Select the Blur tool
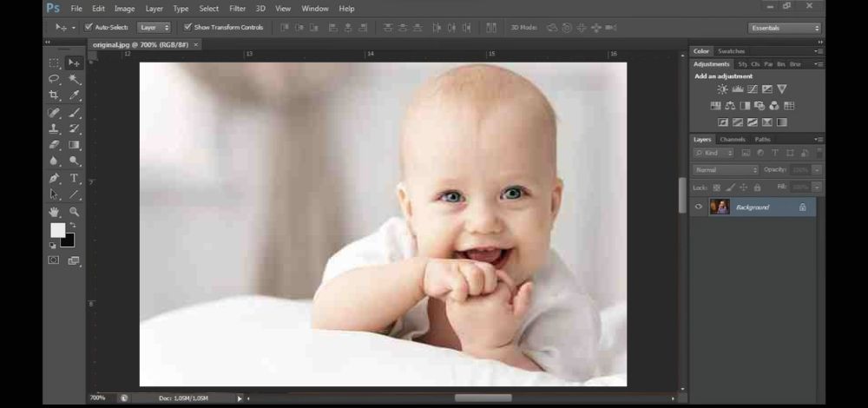This screenshot has height=408, width=868. (x=54, y=161)
